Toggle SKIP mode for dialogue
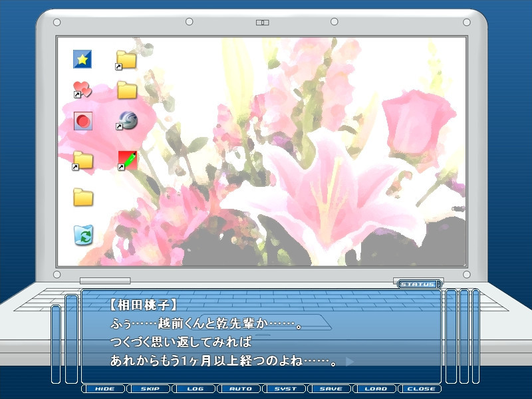This screenshot has width=532, height=399. pyautogui.click(x=150, y=389)
